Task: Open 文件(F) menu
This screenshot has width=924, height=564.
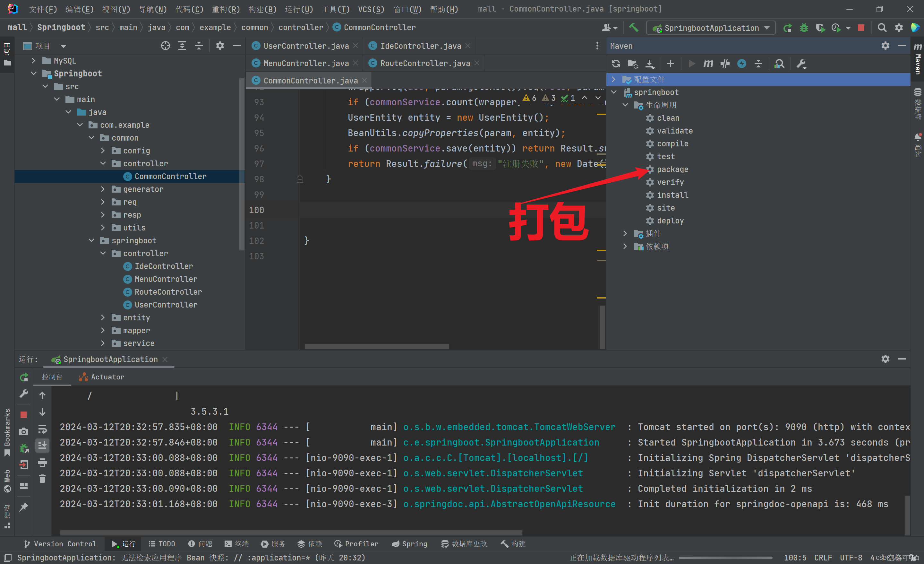Action: (x=43, y=9)
